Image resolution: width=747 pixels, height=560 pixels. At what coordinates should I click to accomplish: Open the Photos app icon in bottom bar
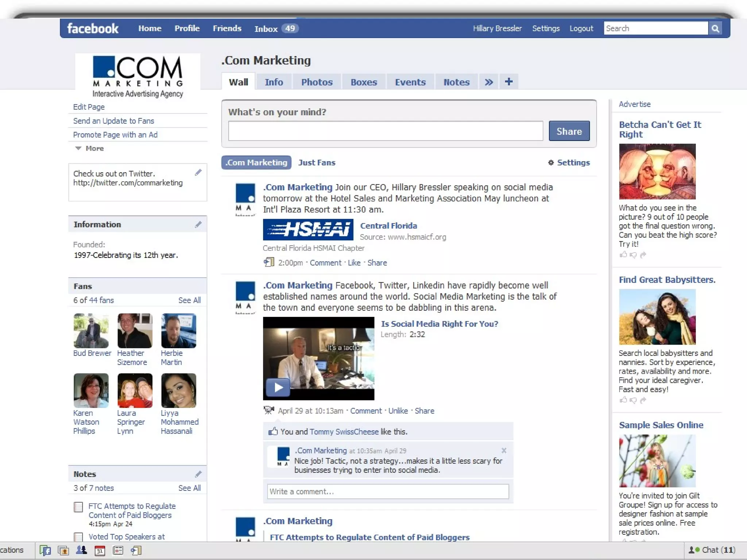63,551
